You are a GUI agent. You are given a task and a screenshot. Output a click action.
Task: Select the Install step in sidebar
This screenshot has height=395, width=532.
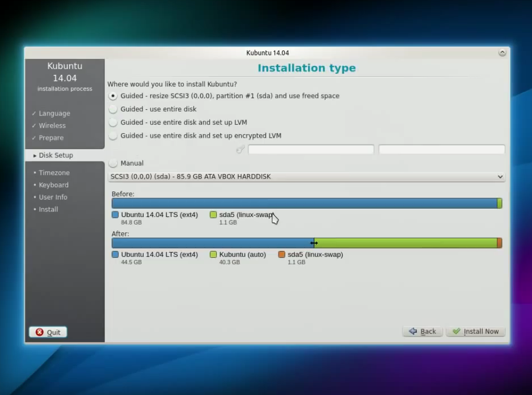click(48, 209)
